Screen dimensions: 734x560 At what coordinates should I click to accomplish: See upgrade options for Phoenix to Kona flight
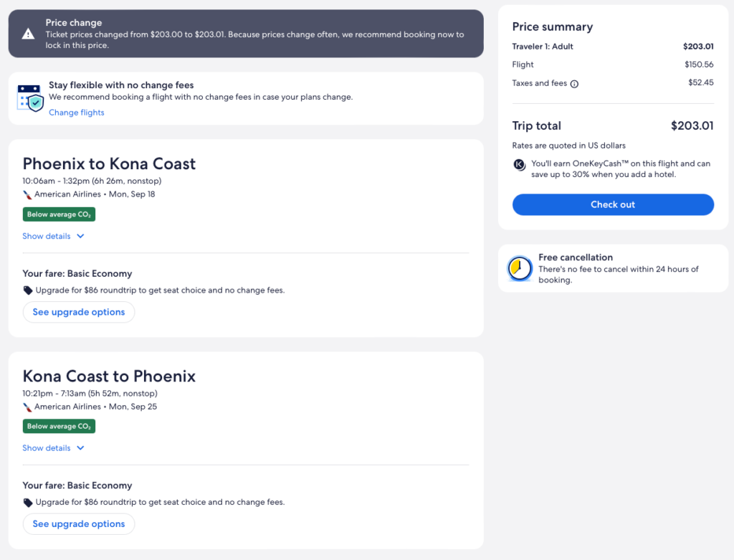79,312
